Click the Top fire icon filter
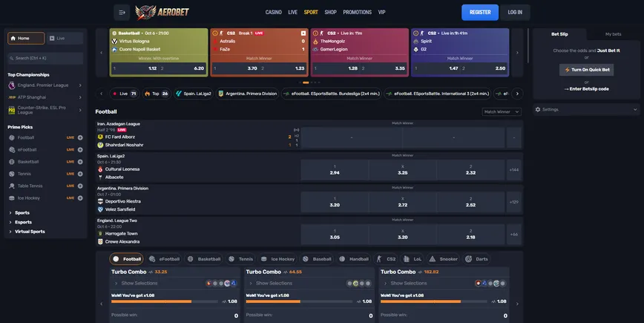This screenshot has height=323, width=644. point(156,94)
